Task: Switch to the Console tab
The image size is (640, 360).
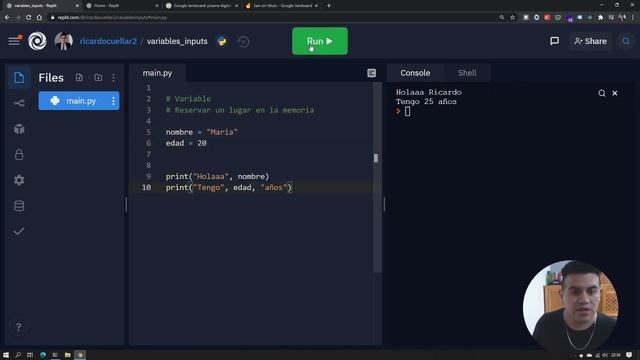Action: [415, 73]
